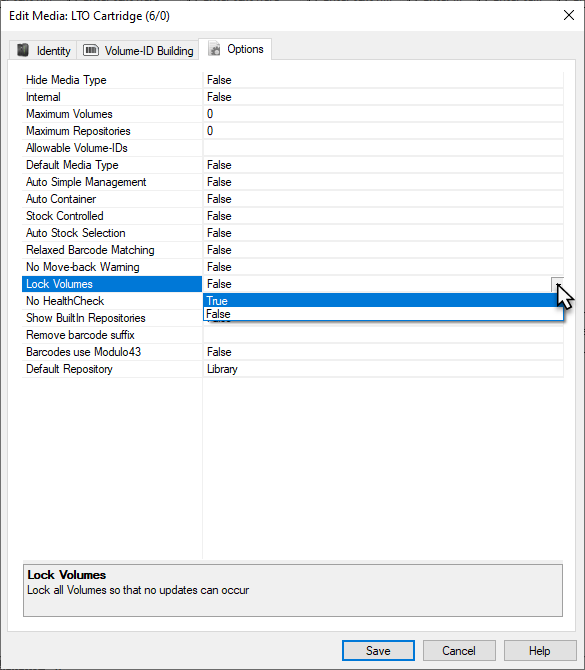Select the Auto Simple Management property

[112, 182]
